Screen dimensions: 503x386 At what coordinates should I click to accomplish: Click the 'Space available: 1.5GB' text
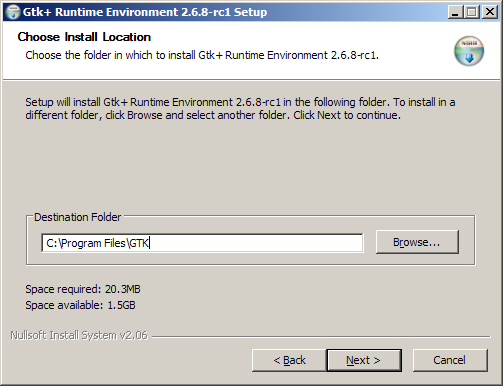click(80, 305)
